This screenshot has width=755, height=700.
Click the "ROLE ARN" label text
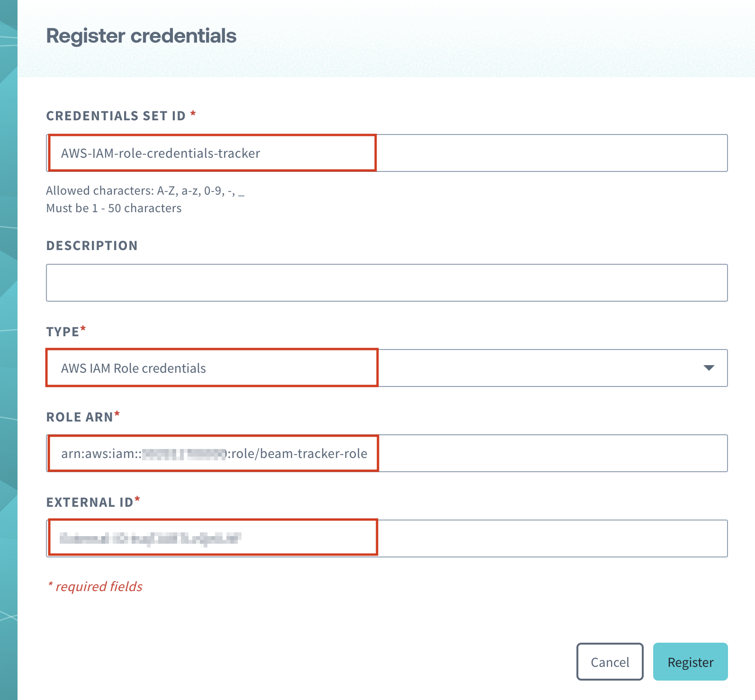click(x=80, y=417)
